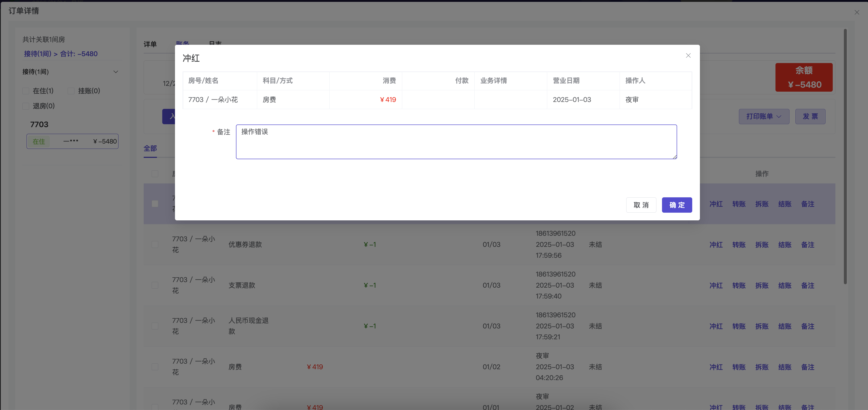
Task: Collapse the 接待(1间) section chevron
Action: click(x=116, y=72)
